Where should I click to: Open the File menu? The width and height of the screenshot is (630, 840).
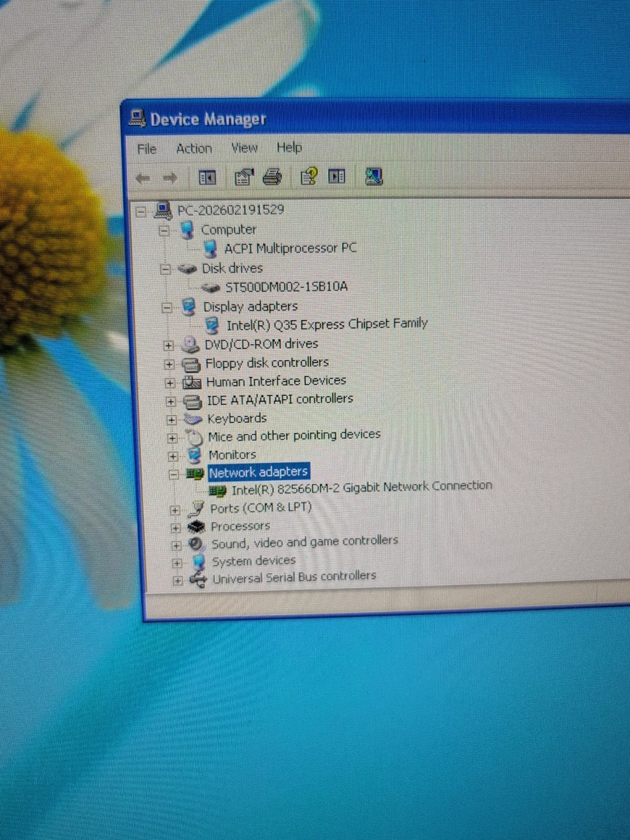coord(147,149)
